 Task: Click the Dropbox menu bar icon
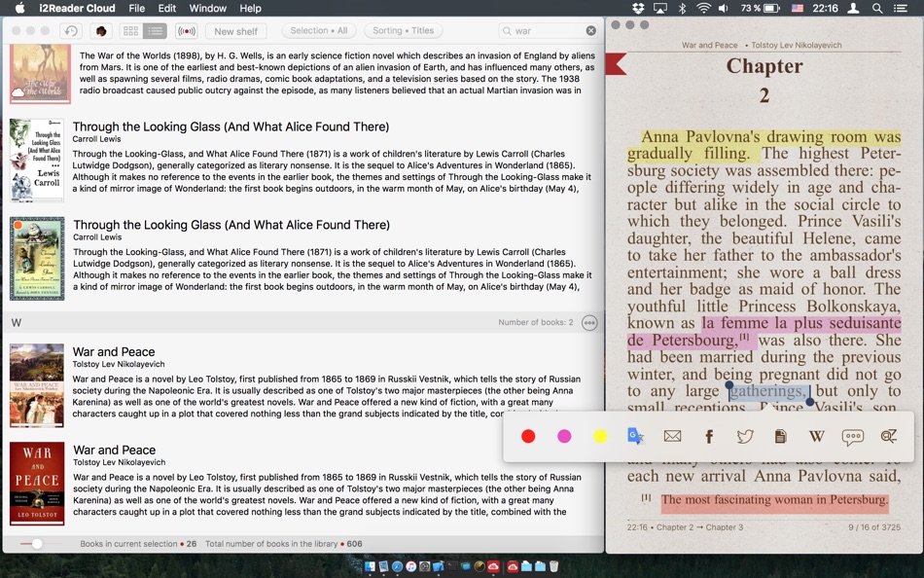point(638,8)
